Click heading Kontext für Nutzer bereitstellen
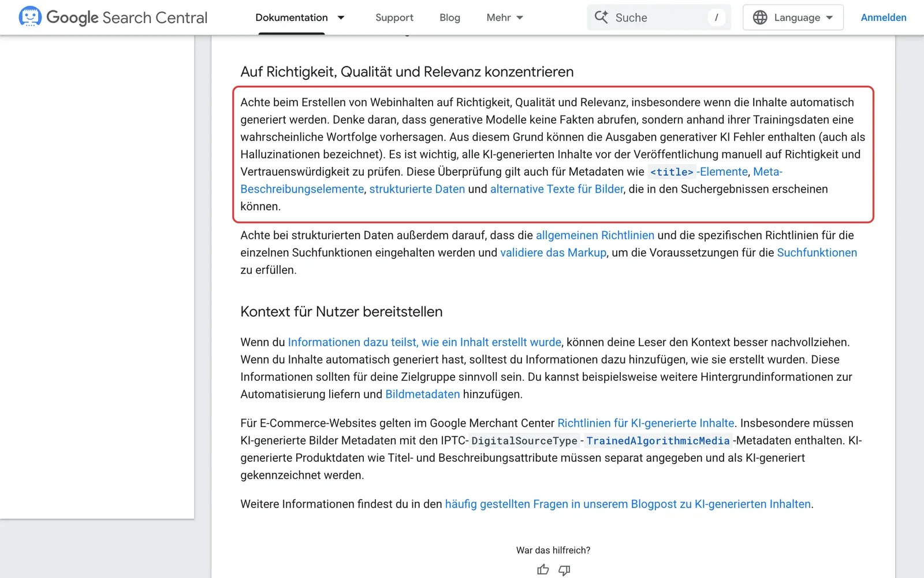This screenshot has width=924, height=578. [x=341, y=312]
